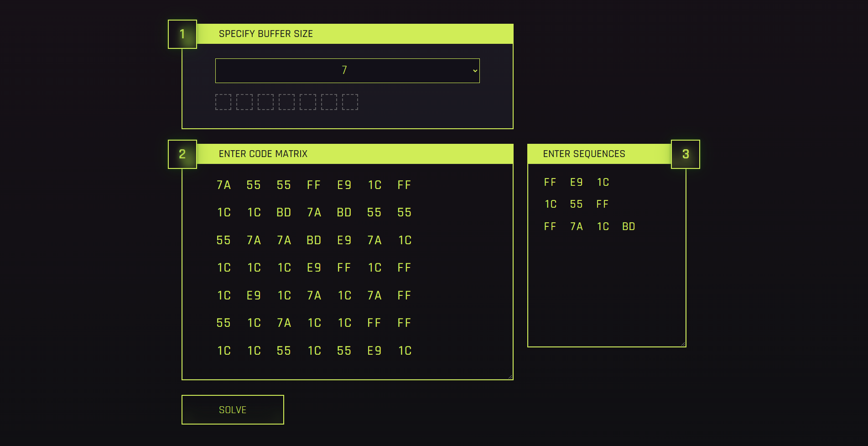Click the step 1 number badge

182,34
